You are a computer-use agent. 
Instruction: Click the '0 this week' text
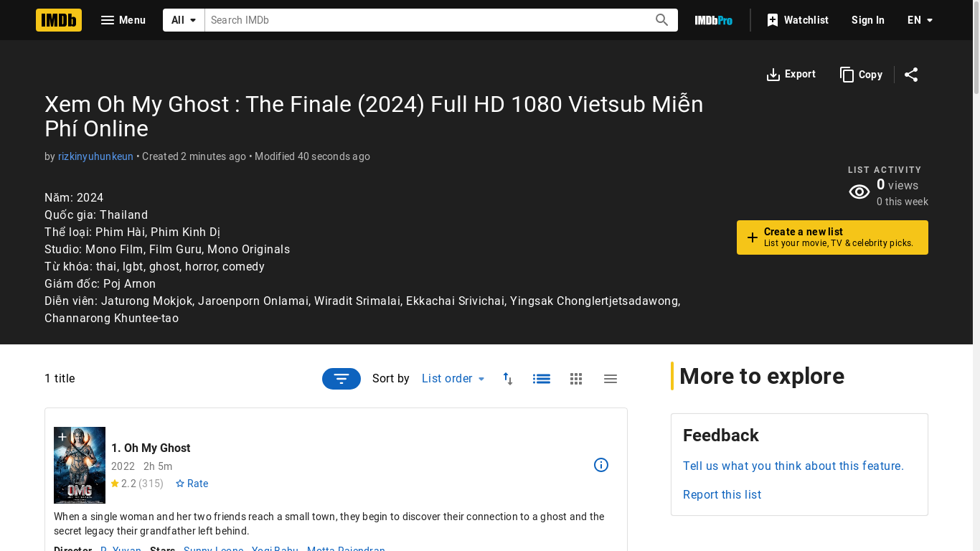(903, 202)
